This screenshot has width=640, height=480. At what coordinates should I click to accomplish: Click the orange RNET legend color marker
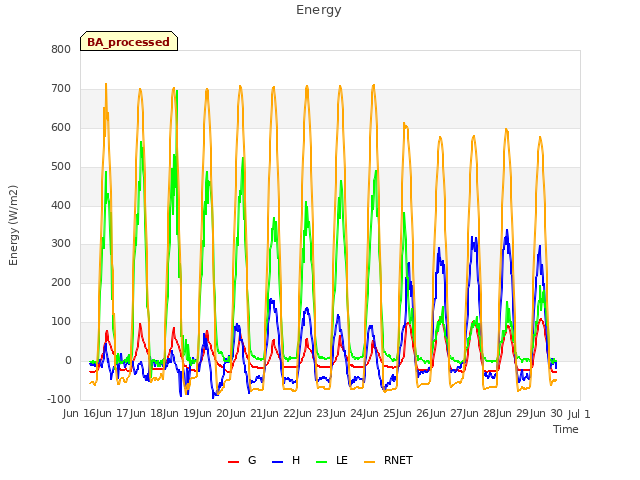(x=369, y=462)
